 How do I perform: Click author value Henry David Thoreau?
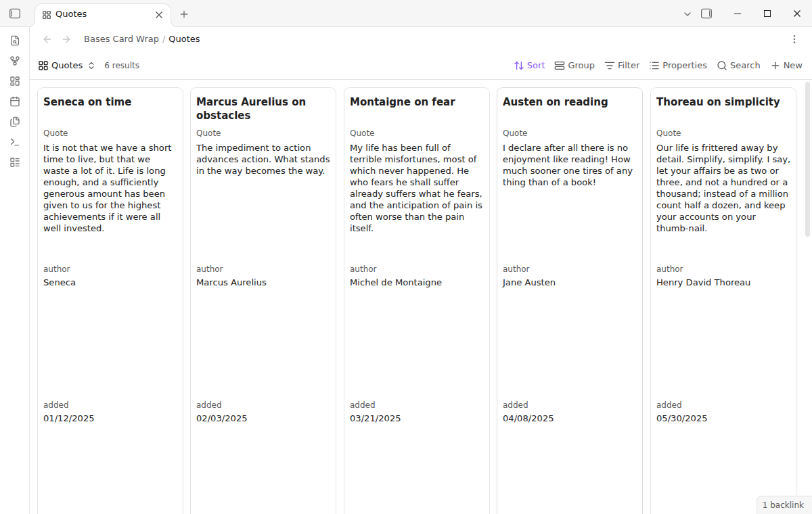point(703,283)
